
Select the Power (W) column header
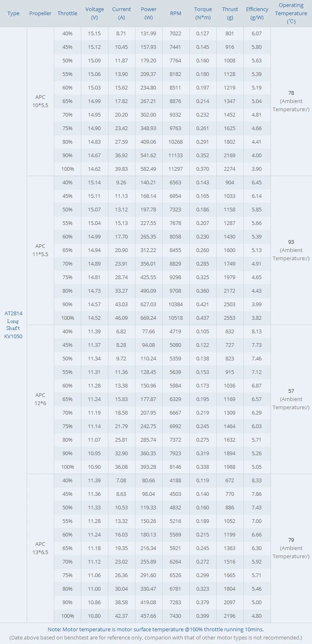point(149,14)
